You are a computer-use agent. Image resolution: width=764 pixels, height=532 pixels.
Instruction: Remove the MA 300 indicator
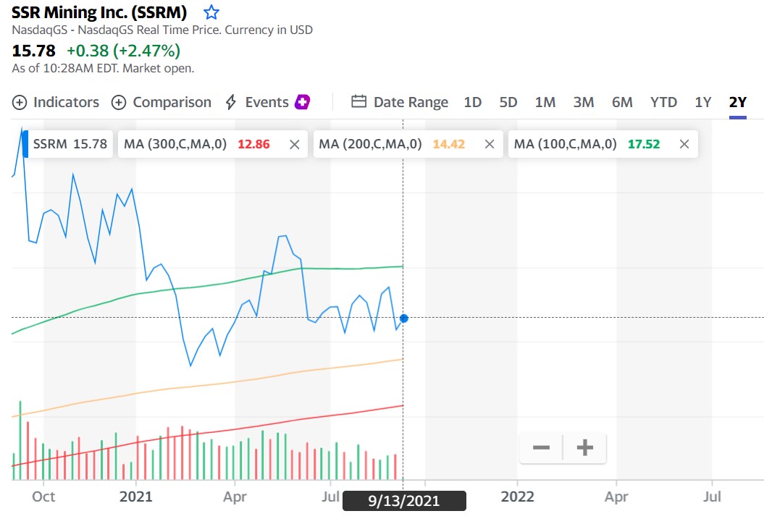tap(294, 144)
